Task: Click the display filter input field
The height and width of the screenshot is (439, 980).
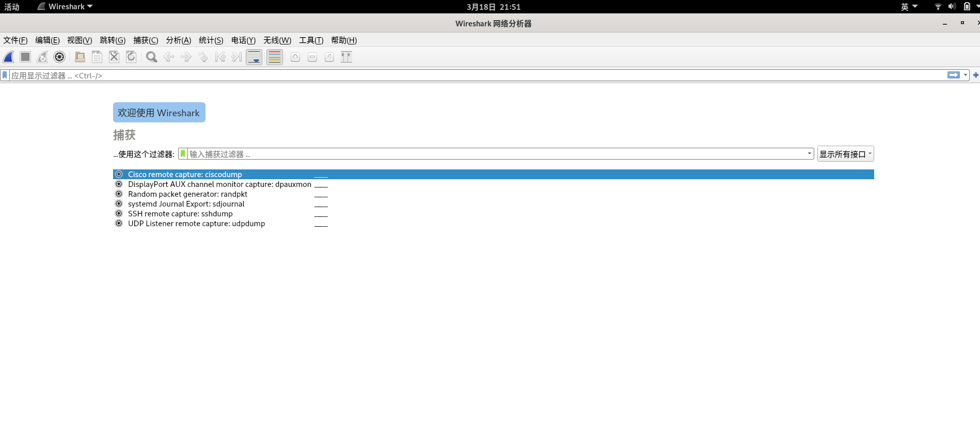Action: click(478, 75)
